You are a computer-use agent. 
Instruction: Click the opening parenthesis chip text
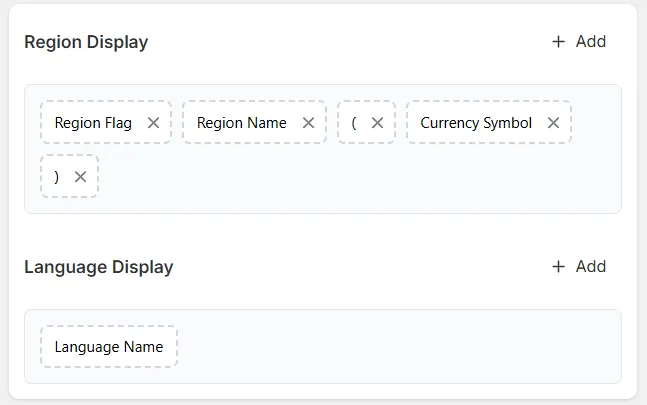click(354, 122)
